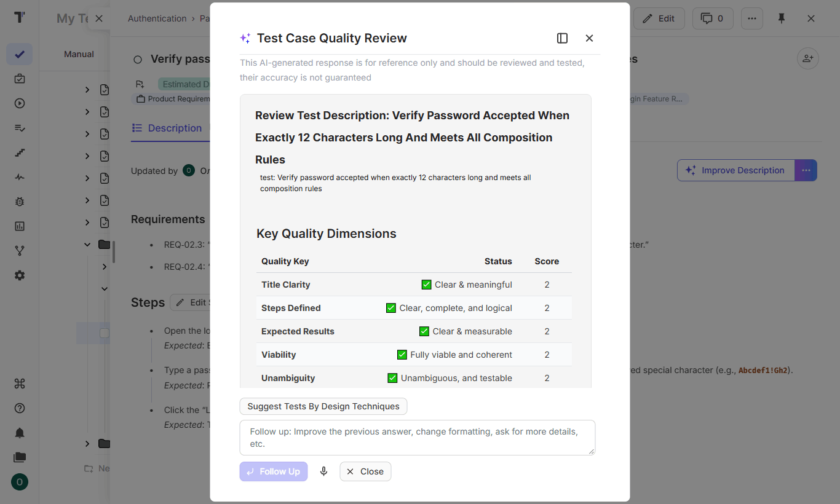This screenshot has height=504, width=840.
Task: Click the command-key shortcut sidebar icon
Action: pos(20,384)
